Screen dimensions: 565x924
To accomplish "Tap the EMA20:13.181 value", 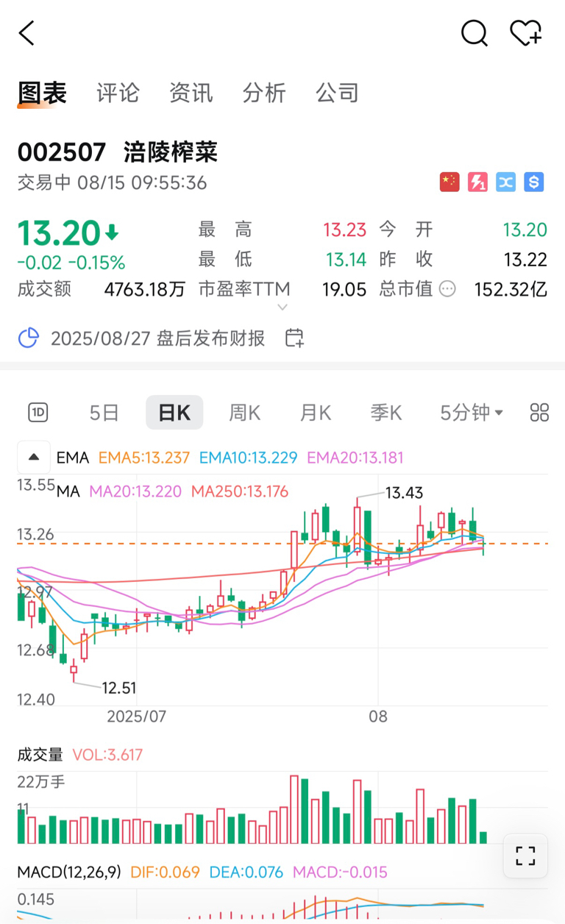I will [x=355, y=458].
